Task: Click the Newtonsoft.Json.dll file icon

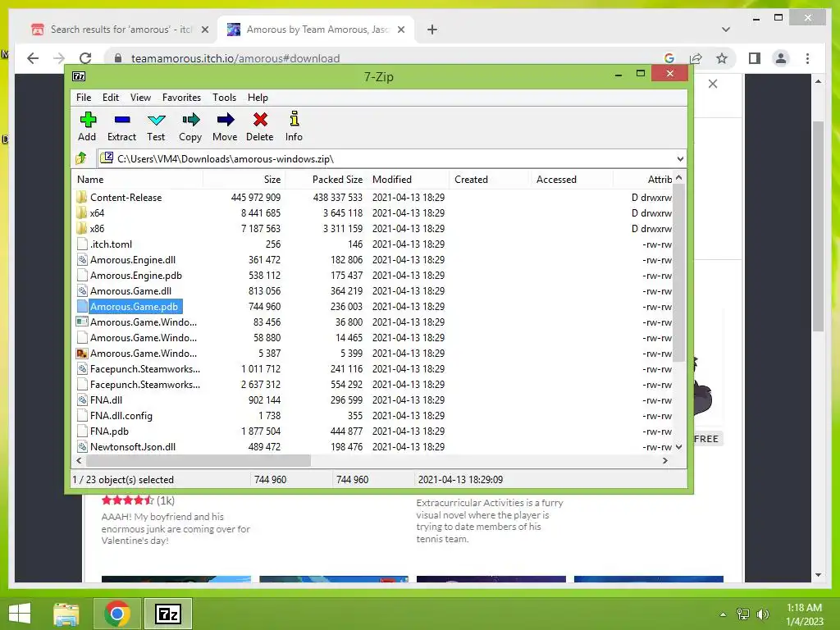Action: pos(82,446)
